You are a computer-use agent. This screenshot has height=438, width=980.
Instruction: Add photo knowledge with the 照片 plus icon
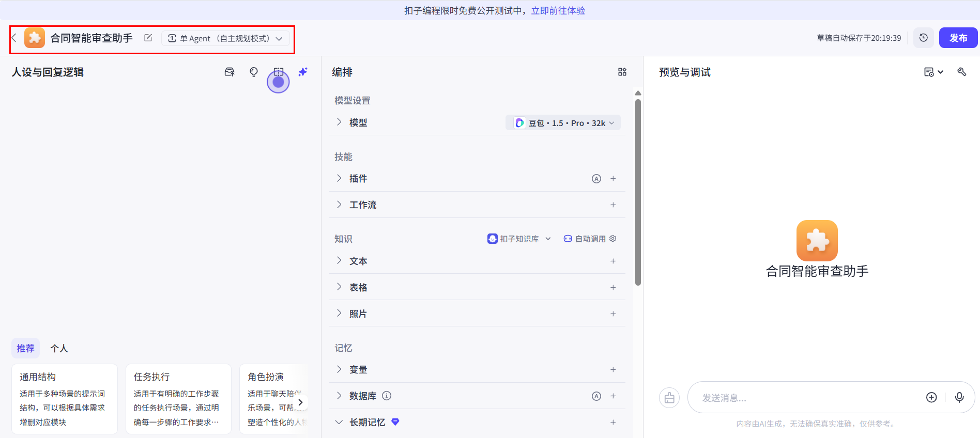(x=613, y=314)
